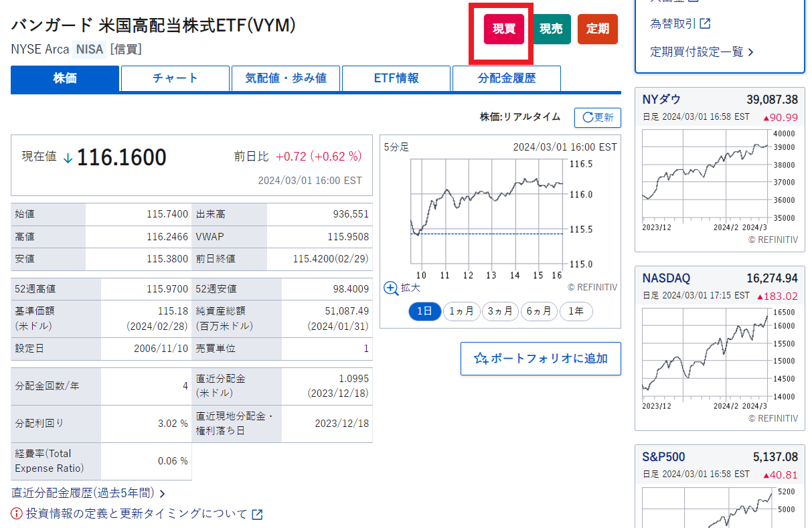This screenshot has height=528, width=812.
Task: Click the red 現買 buy button
Action: point(503,29)
